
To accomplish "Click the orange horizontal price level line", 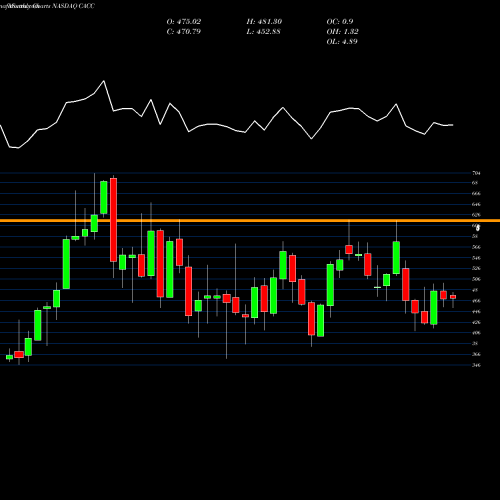I will [x=250, y=221].
